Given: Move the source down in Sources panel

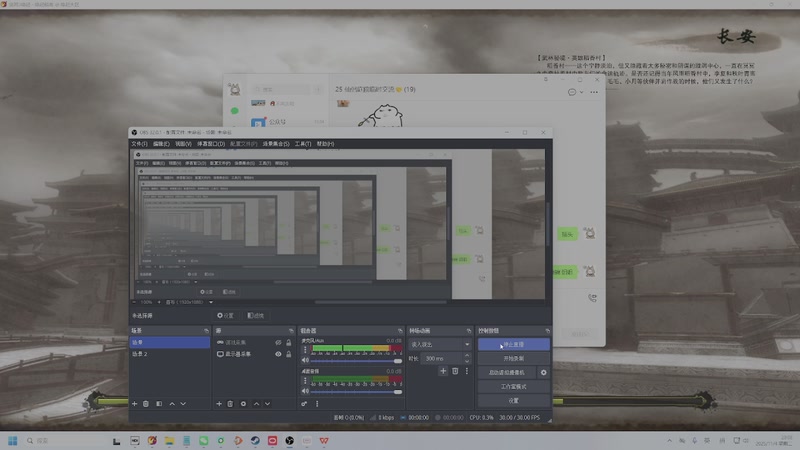Looking at the screenshot, I should pos(267,404).
